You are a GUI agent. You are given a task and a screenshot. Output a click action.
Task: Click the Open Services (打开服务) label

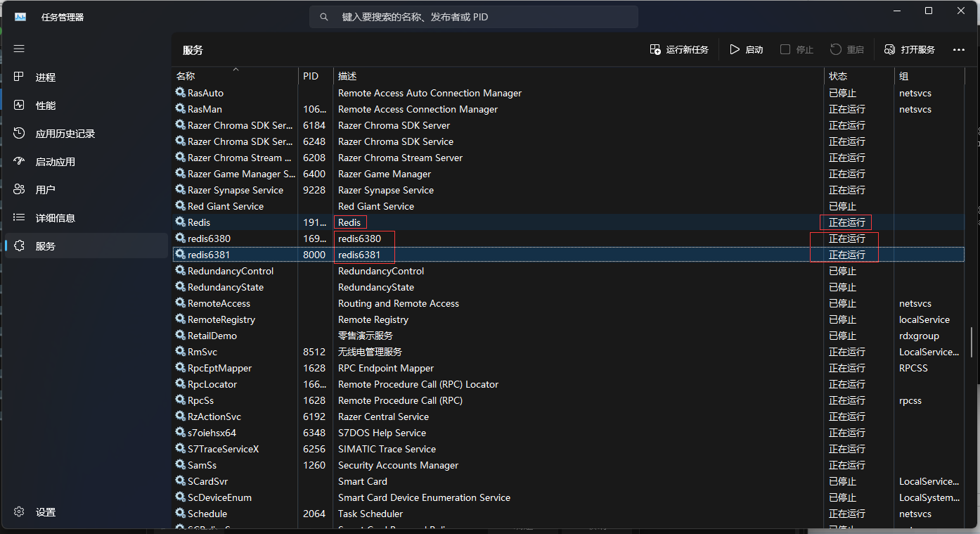(918, 50)
